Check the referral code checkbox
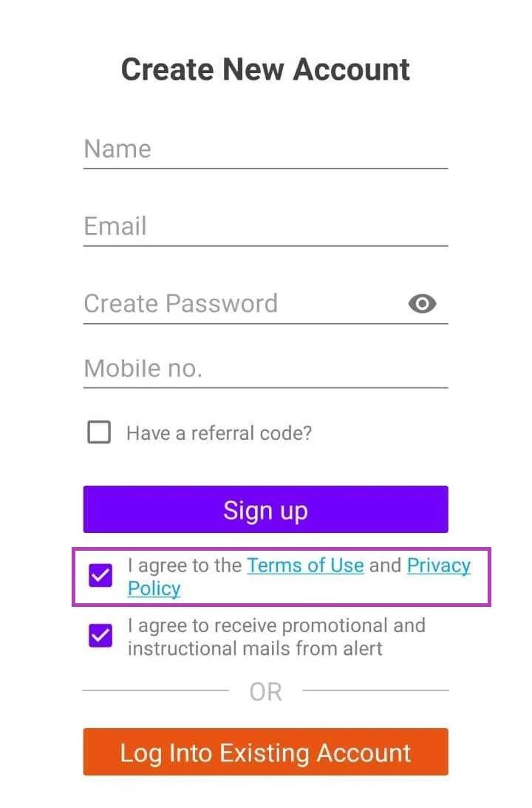Screen dimensions: 532x808 [99, 432]
